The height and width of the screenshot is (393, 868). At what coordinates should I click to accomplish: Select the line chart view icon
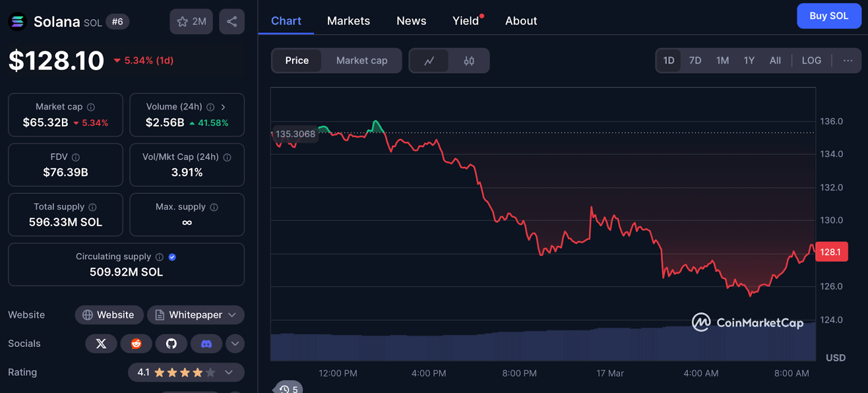(429, 61)
